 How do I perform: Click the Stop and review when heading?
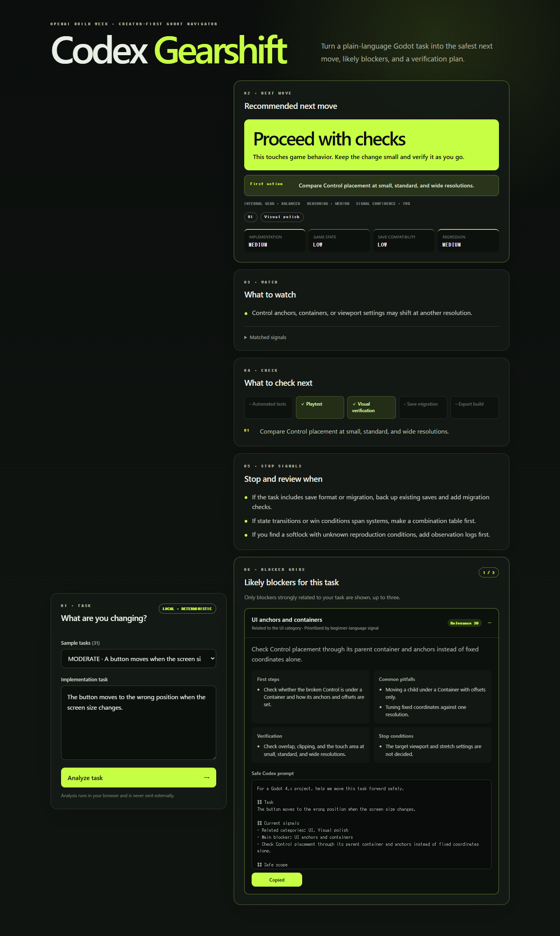tap(283, 479)
